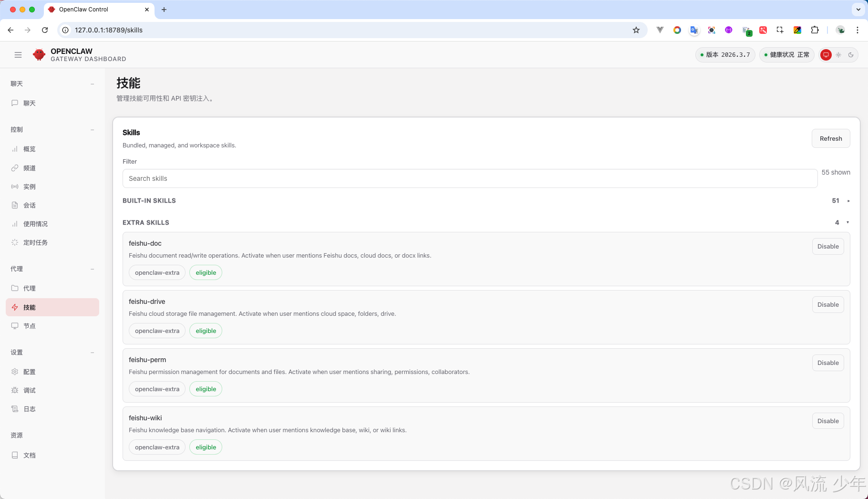Open the Google Translate extension icon
Viewport: 868px width, 499px height.
(x=694, y=30)
